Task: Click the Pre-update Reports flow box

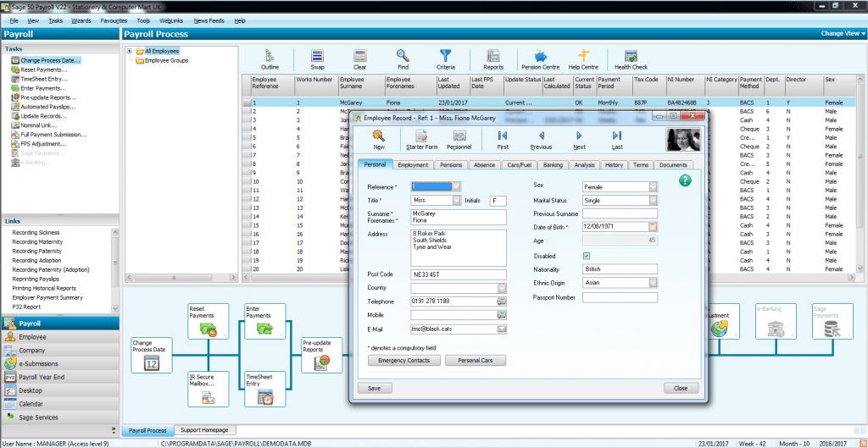Action: (322, 355)
